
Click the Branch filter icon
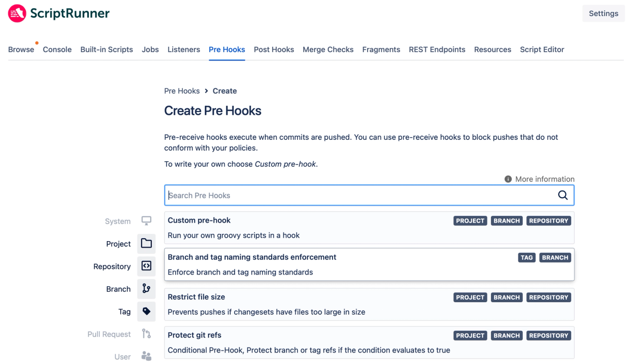tap(146, 289)
